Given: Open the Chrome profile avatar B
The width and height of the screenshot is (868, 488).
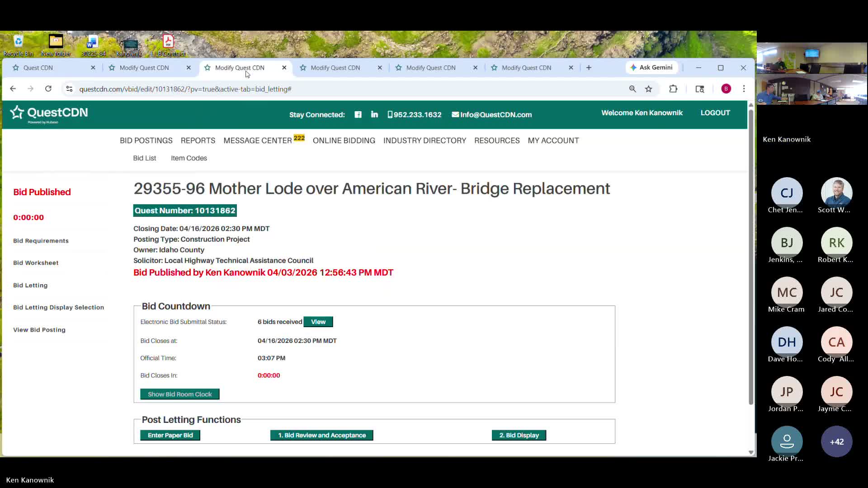Looking at the screenshot, I should 726,89.
